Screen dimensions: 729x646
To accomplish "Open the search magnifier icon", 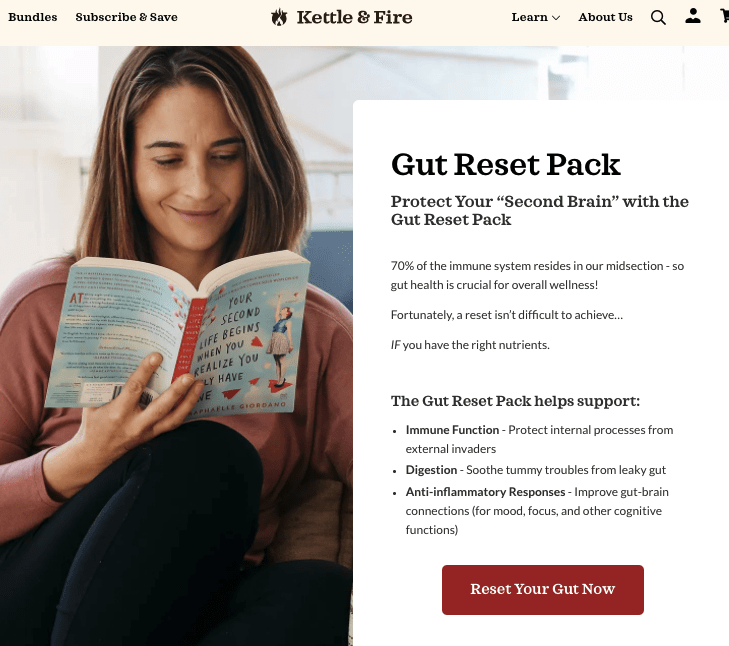I will 658,18.
